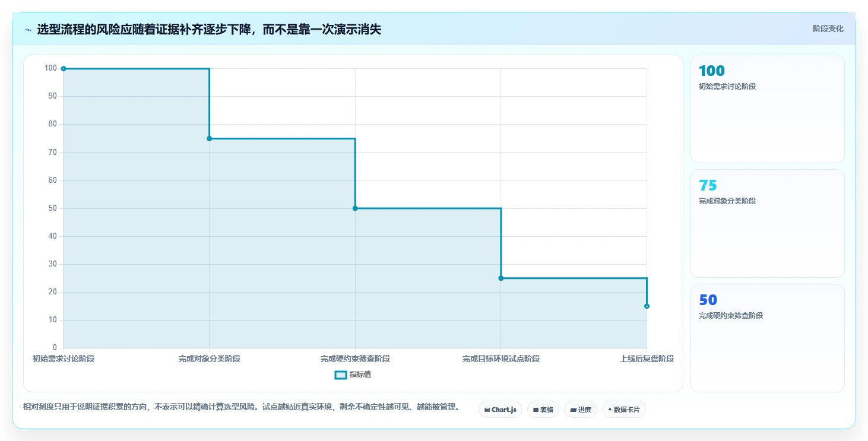
Task: Click the y-axis tick label 30
Action: tap(52, 264)
